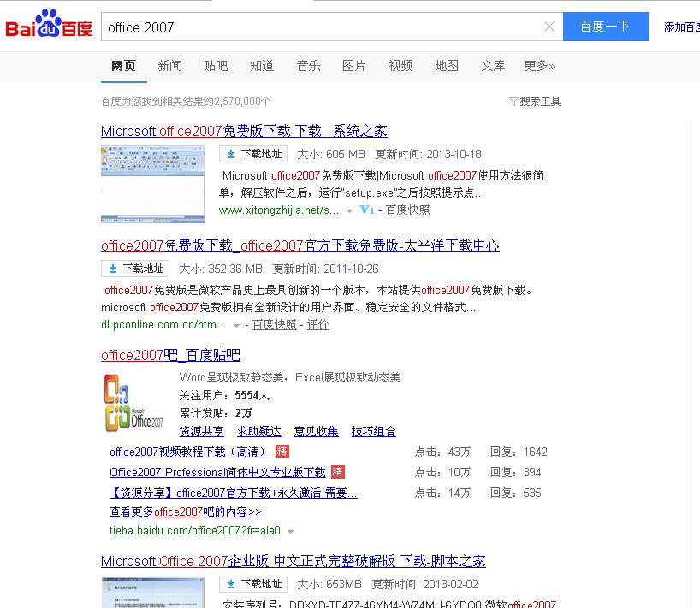The height and width of the screenshot is (608, 700).
Task: Open the 资源共享 link
Action: 201,431
